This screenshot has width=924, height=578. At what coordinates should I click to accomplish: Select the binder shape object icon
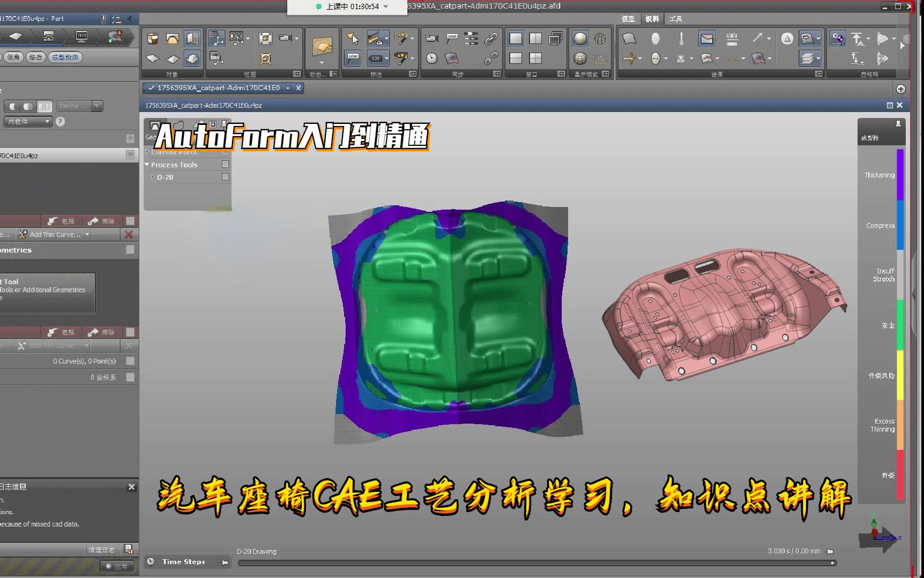click(x=172, y=39)
